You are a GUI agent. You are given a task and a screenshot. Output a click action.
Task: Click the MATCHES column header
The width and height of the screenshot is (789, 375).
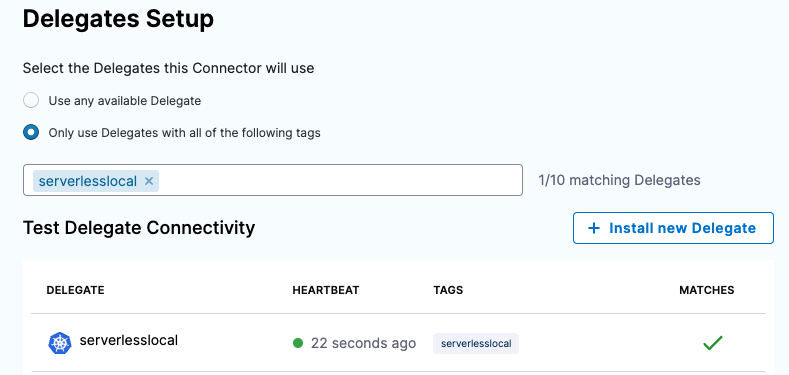click(707, 290)
